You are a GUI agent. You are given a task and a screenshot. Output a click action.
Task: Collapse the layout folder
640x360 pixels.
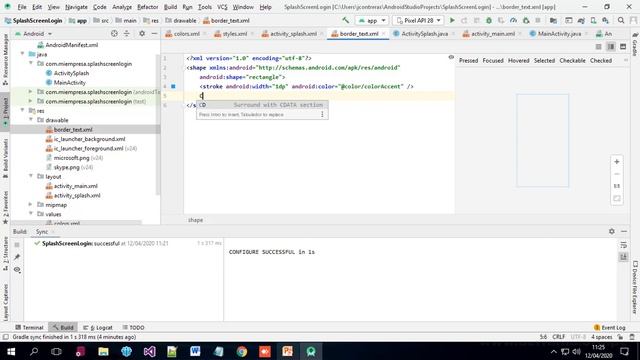tap(31, 176)
